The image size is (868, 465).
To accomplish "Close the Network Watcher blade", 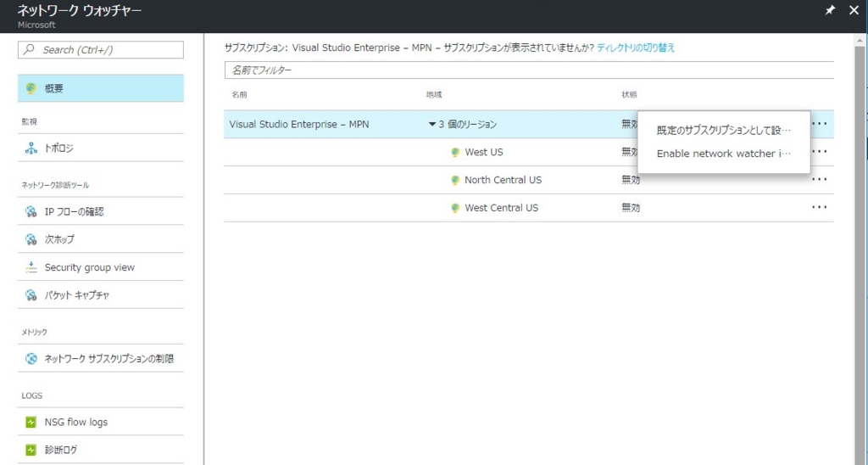I will pyautogui.click(x=854, y=10).
